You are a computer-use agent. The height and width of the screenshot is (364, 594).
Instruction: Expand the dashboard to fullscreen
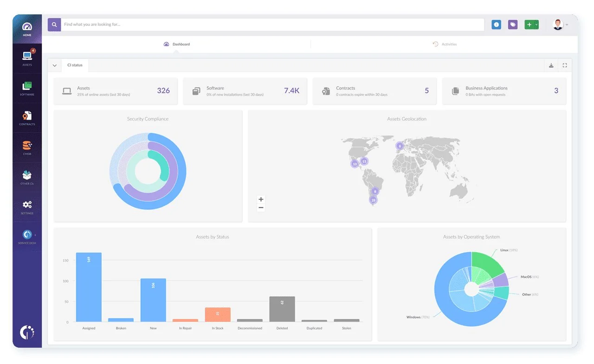point(565,65)
